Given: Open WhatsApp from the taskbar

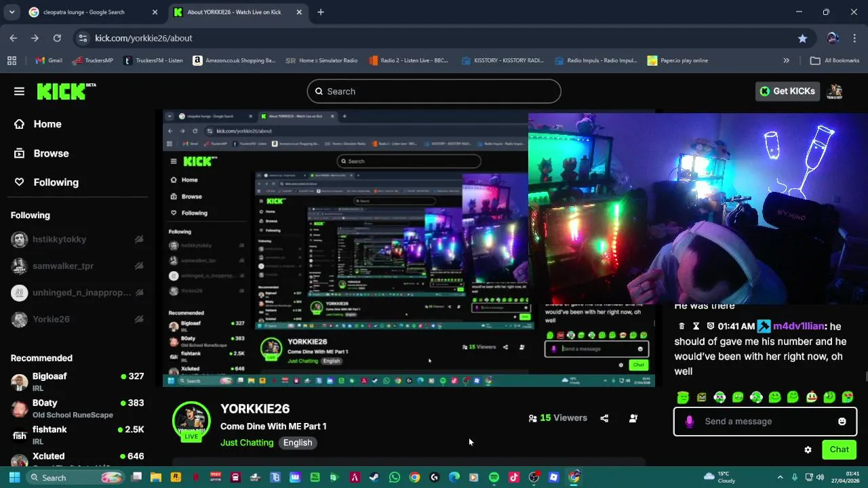Looking at the screenshot, I should (395, 477).
